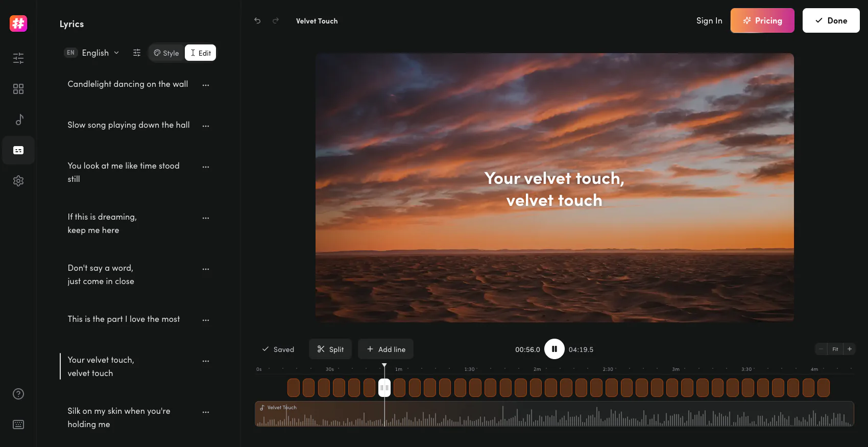This screenshot has height=447, width=868.
Task: Split the lyric line with Split button
Action: click(x=330, y=349)
